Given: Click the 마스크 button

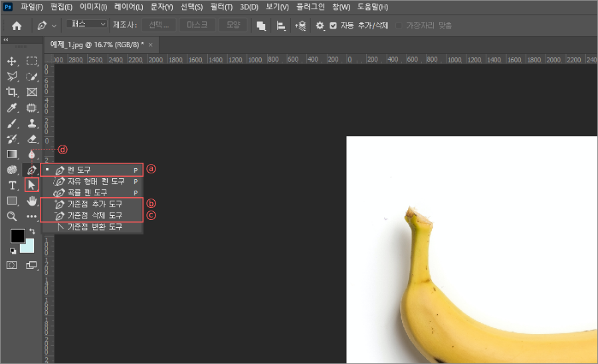Looking at the screenshot, I should 197,25.
